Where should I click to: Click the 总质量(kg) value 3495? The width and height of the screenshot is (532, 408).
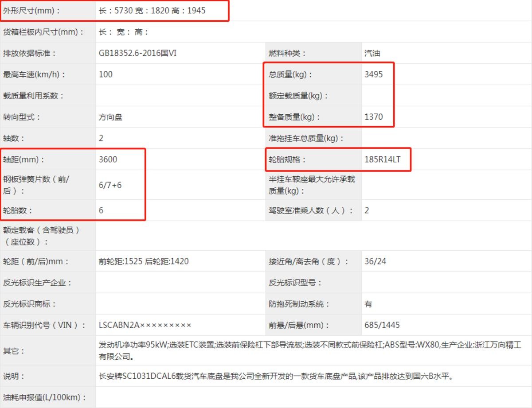[373, 74]
